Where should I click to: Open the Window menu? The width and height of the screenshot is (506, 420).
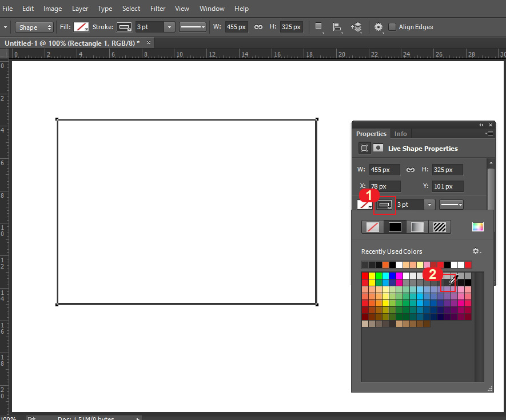pos(212,9)
